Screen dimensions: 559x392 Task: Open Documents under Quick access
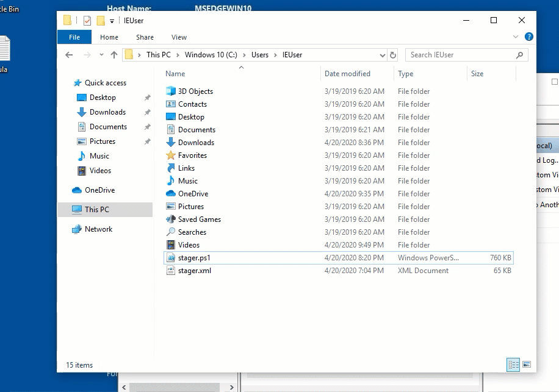pyautogui.click(x=108, y=127)
